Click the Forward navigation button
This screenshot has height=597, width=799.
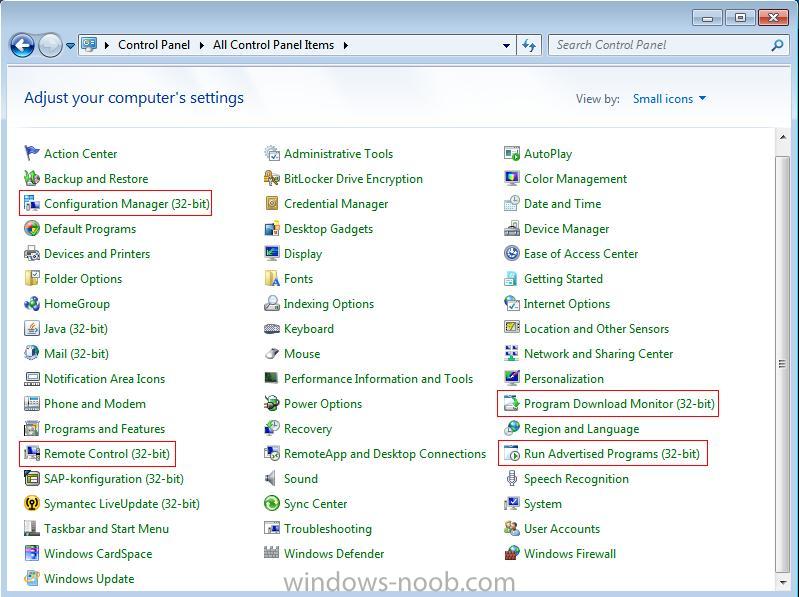point(50,45)
